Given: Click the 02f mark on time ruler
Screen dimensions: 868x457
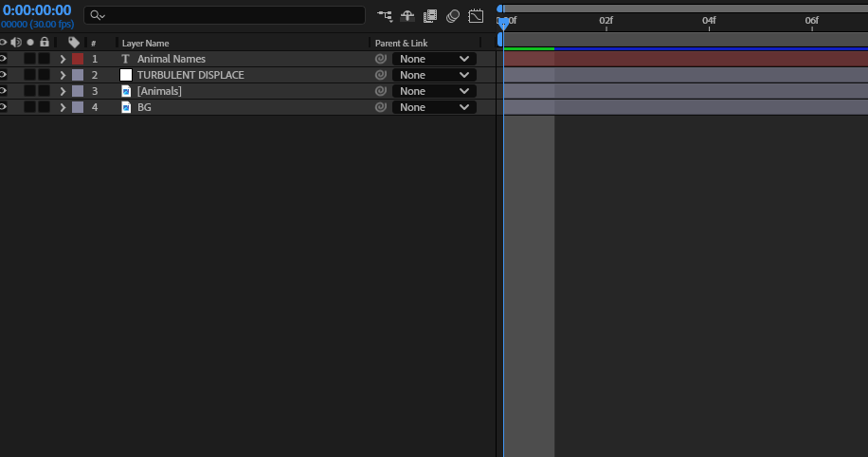Looking at the screenshot, I should pyautogui.click(x=606, y=21).
